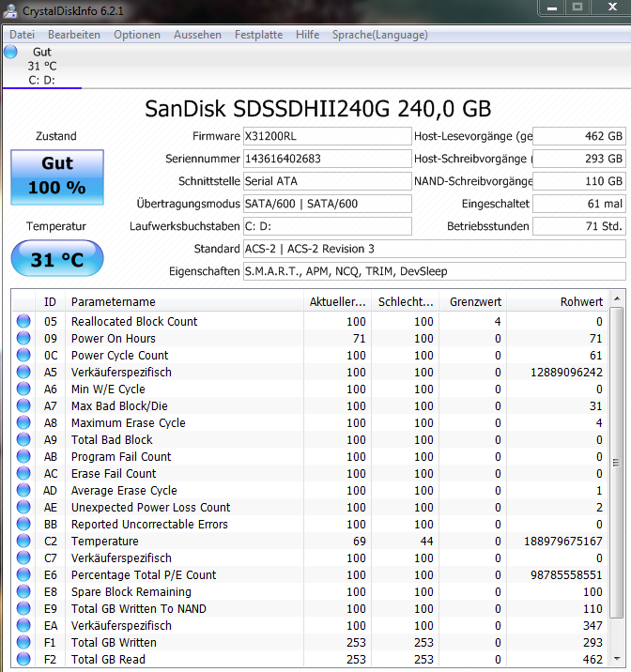This screenshot has height=672, width=631.
Task: Click the Gut 100 % health status button
Action: point(57,177)
